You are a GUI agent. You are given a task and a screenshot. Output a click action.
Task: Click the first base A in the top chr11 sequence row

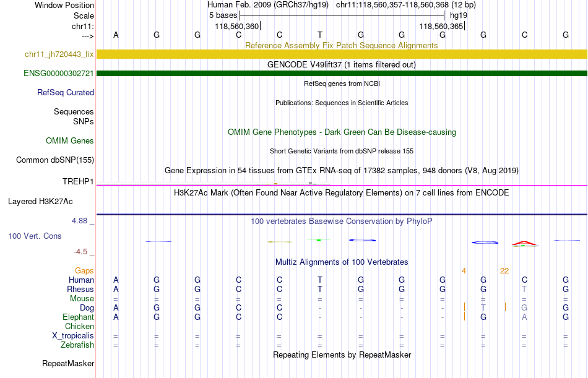tap(116, 35)
